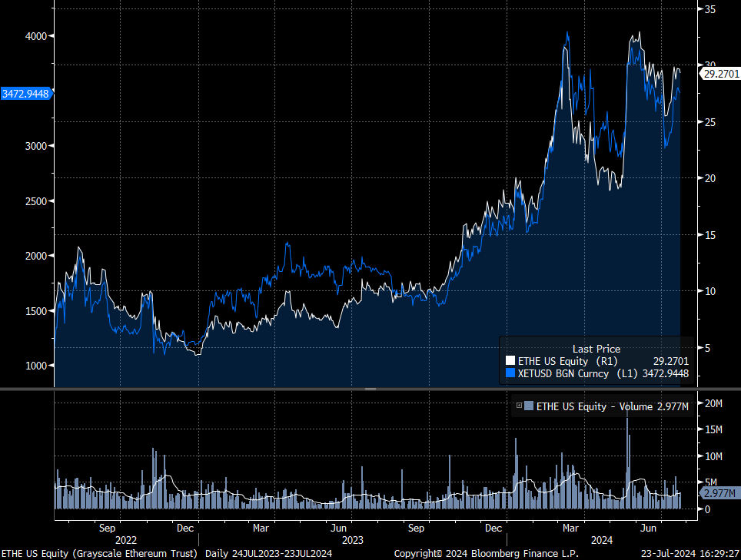Expand the ETHE US Equity Volume legend box icon

click(519, 406)
